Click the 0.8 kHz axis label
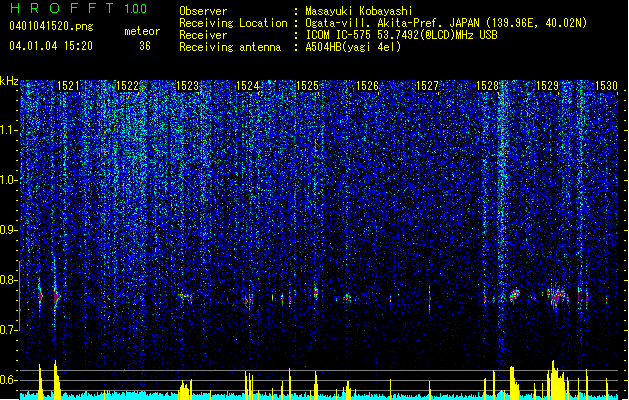Viewport: 629px width, 400px height. pyautogui.click(x=9, y=280)
